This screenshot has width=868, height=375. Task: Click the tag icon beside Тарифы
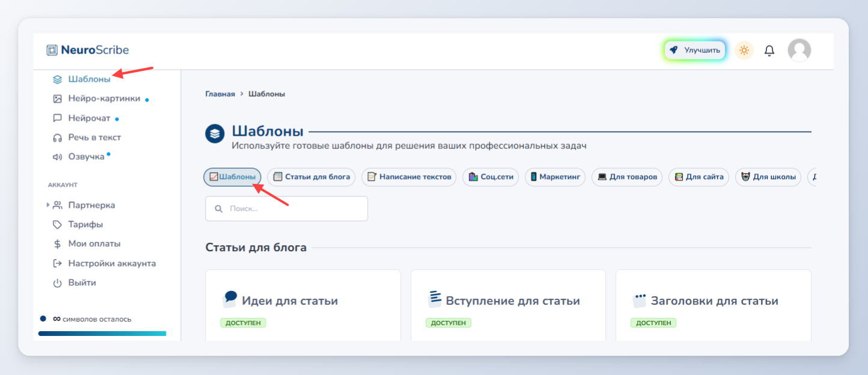pos(57,225)
